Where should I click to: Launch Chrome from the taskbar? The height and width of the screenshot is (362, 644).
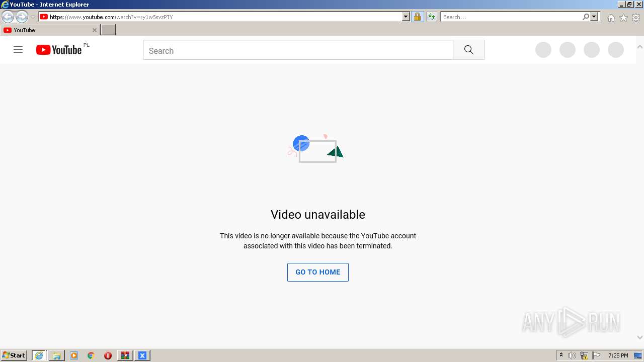91,355
